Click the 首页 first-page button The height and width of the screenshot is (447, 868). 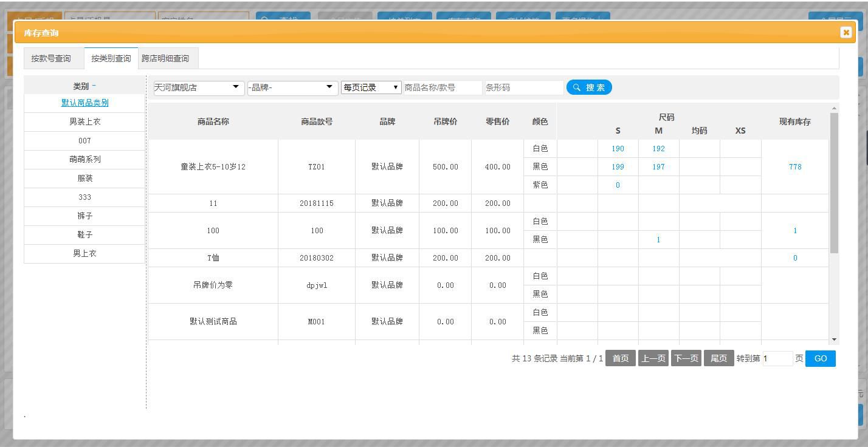click(620, 358)
